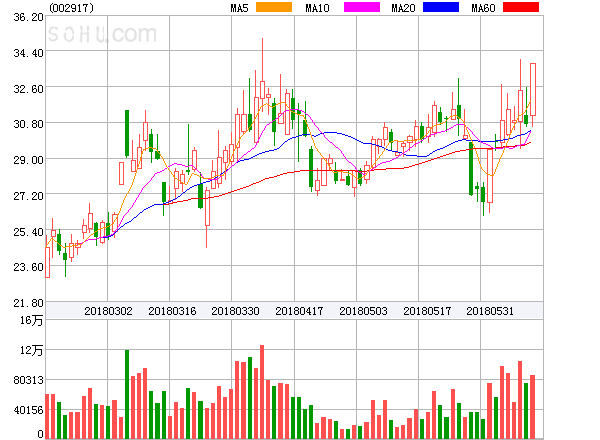
Task: Click the 80313 volume axis label
Action: [x=28, y=380]
